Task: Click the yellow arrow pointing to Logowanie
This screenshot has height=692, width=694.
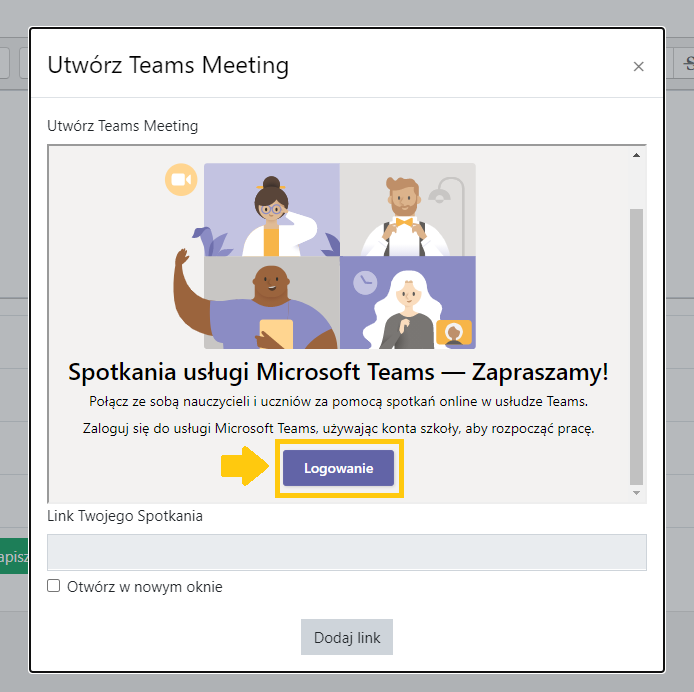Action: pos(245,466)
